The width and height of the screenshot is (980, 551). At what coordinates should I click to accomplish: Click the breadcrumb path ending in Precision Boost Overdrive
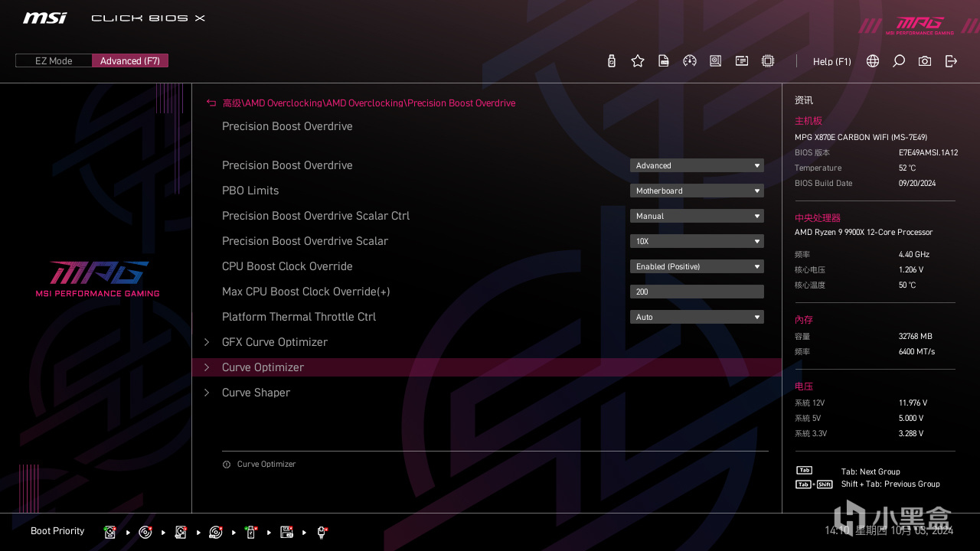coord(368,103)
